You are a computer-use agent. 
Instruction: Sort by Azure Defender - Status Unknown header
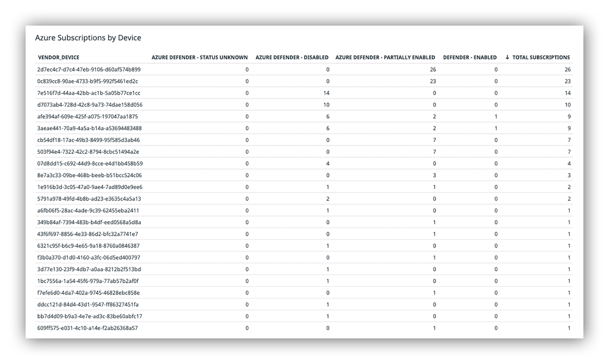coord(200,58)
